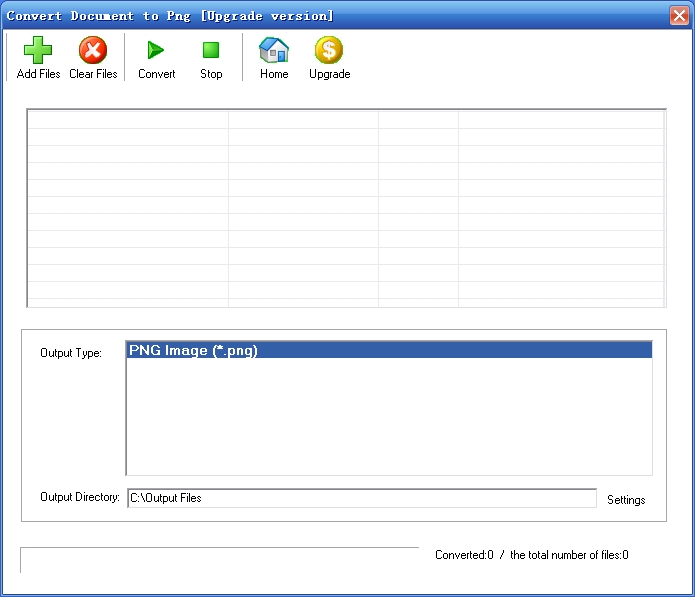The width and height of the screenshot is (695, 597).
Task: Click the Output Type label
Action: pyautogui.click(x=71, y=353)
